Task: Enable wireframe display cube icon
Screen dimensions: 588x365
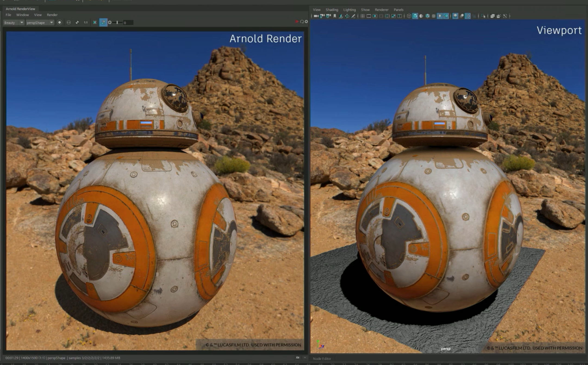Action: point(409,16)
